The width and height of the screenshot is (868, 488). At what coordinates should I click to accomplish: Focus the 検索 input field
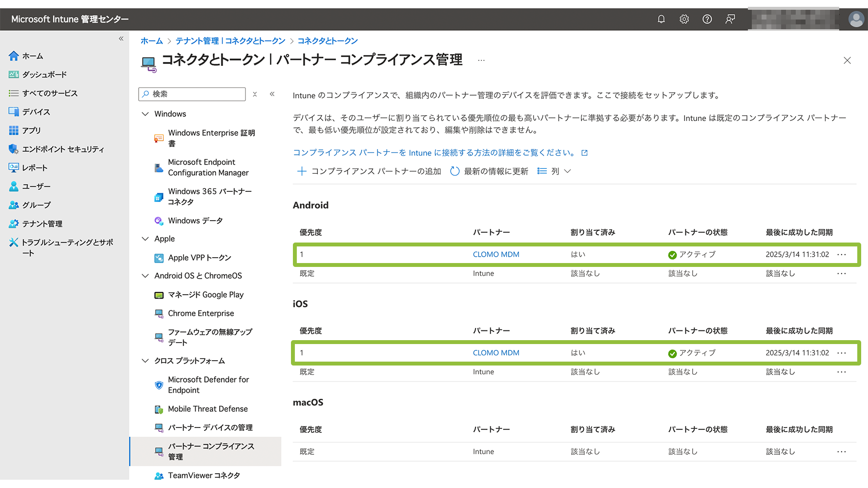tap(192, 94)
